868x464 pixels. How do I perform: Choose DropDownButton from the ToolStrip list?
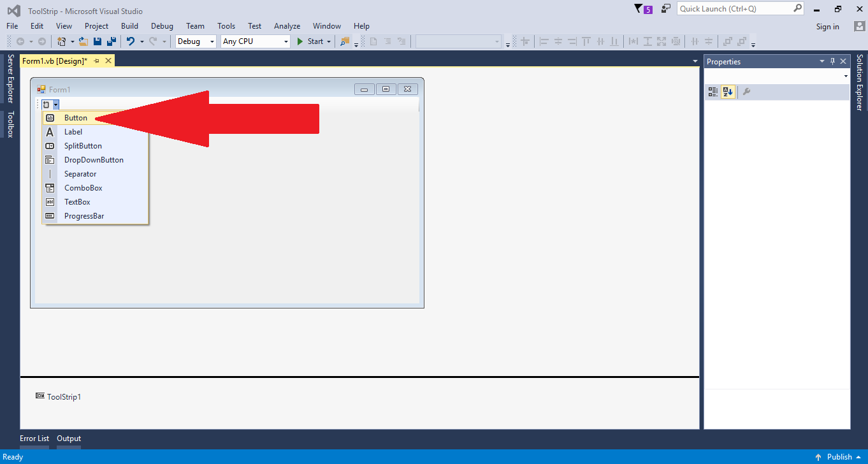95,160
